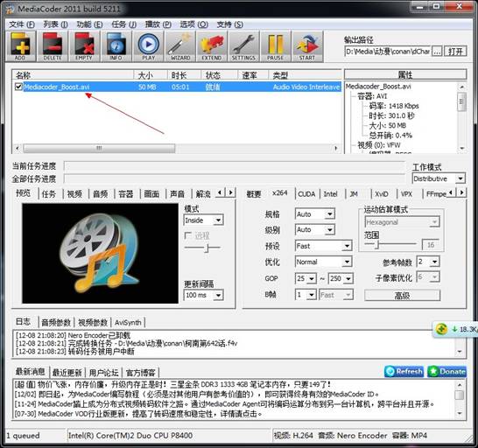Open the GOP maximum 250 dropdown
Viewport: 478px width, 448px height.
point(348,278)
